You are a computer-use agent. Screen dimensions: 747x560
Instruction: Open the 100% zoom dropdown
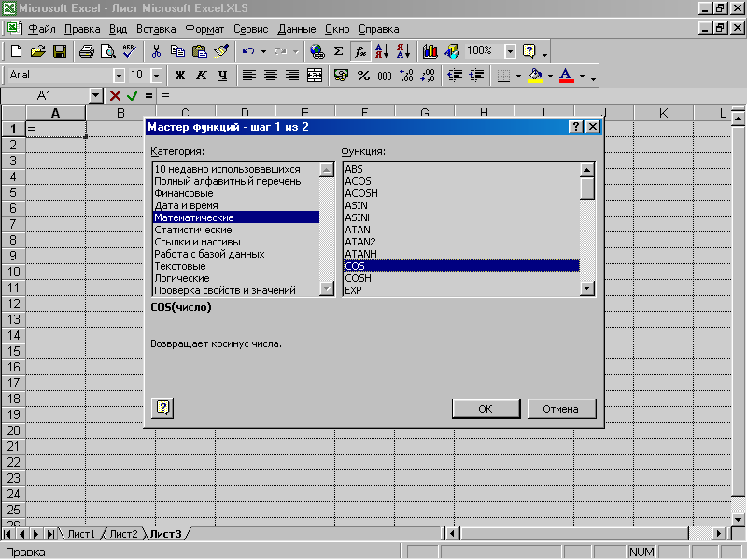[x=510, y=51]
